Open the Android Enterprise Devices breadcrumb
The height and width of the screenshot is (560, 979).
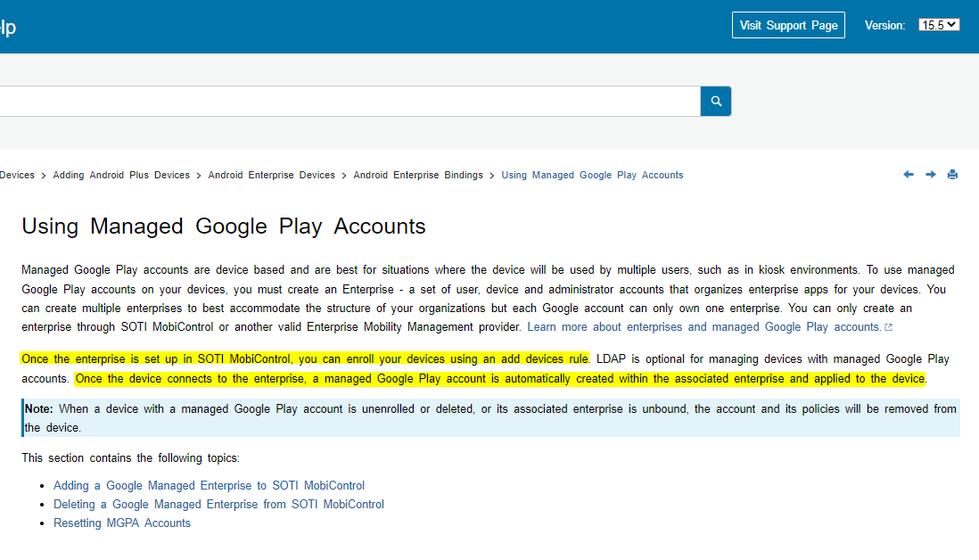[272, 175]
